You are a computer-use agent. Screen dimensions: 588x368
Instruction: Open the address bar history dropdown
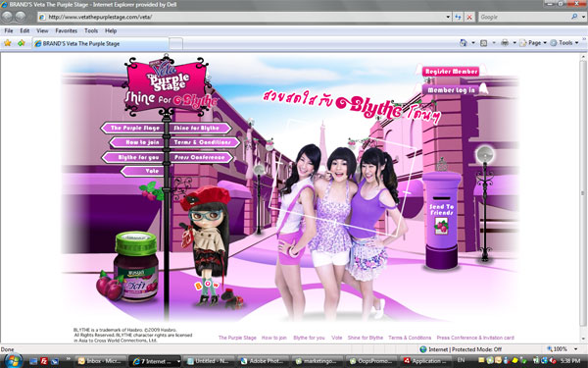[x=448, y=17]
